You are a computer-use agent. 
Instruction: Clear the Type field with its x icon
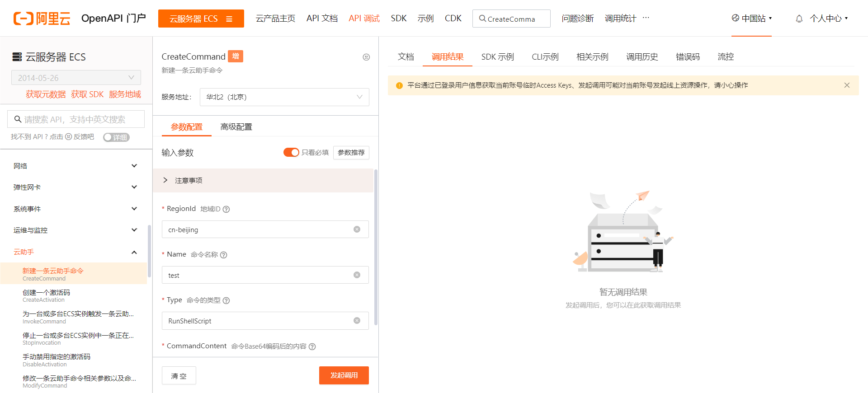coord(357,321)
